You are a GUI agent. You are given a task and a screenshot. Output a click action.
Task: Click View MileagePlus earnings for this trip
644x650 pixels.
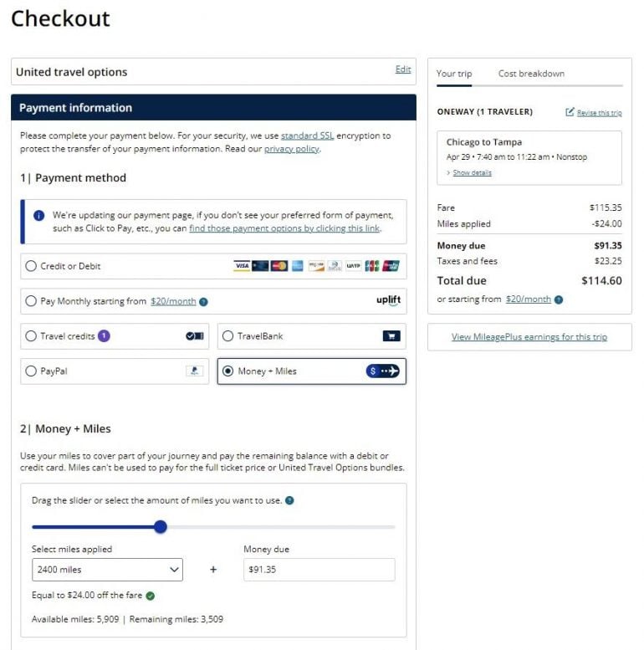click(529, 337)
